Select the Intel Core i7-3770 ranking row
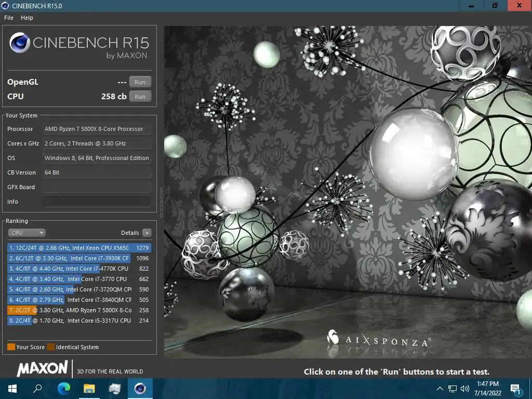Screen dimensions: 532x399 coord(79,279)
